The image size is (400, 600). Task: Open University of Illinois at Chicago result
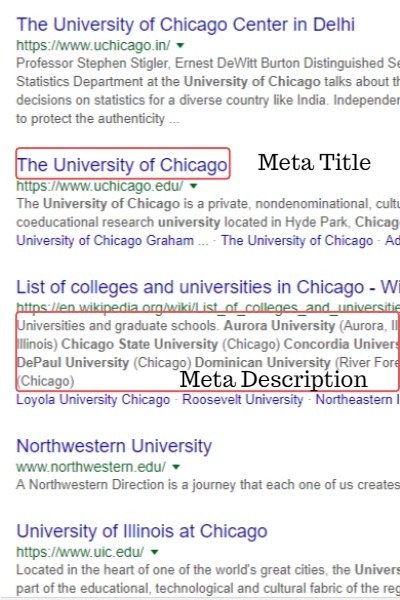click(142, 531)
